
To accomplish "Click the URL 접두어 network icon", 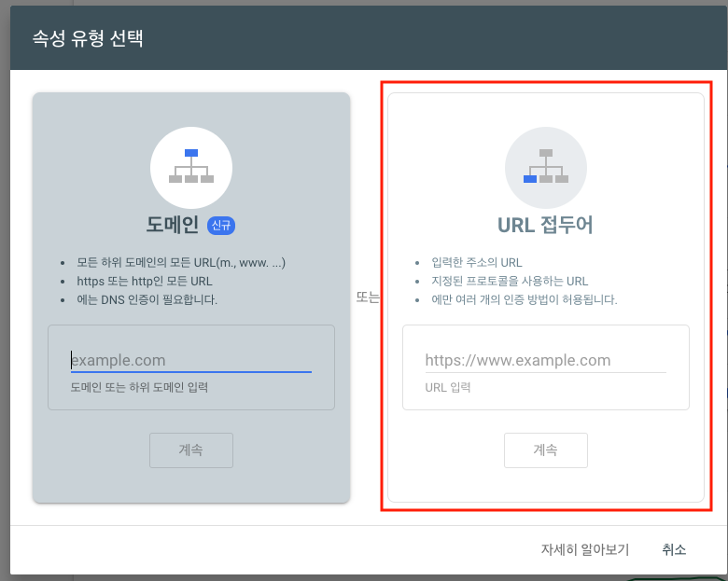I will point(546,168).
